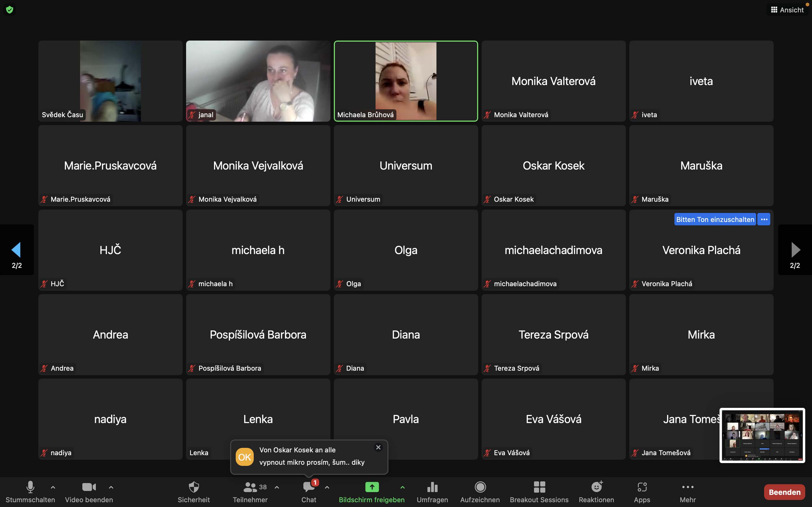The image size is (812, 507).
Task: Expand share options arrow next to Bildschirm freigeben
Action: (402, 487)
